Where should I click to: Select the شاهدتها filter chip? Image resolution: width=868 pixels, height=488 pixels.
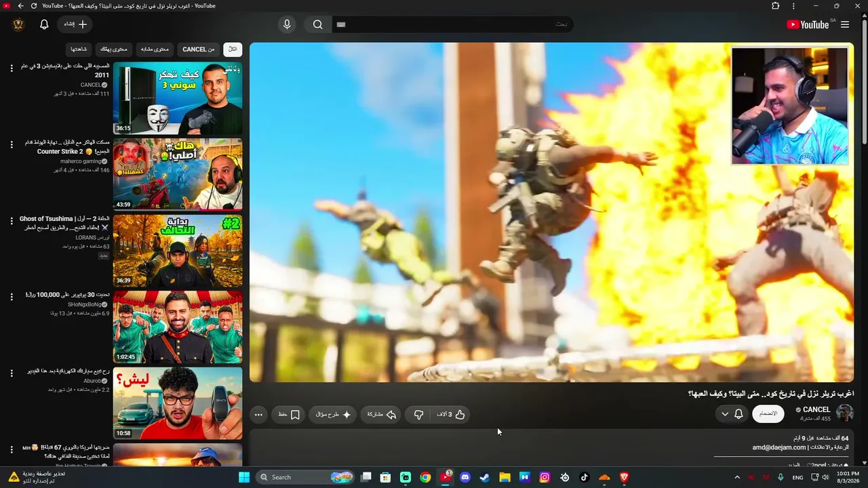point(79,49)
